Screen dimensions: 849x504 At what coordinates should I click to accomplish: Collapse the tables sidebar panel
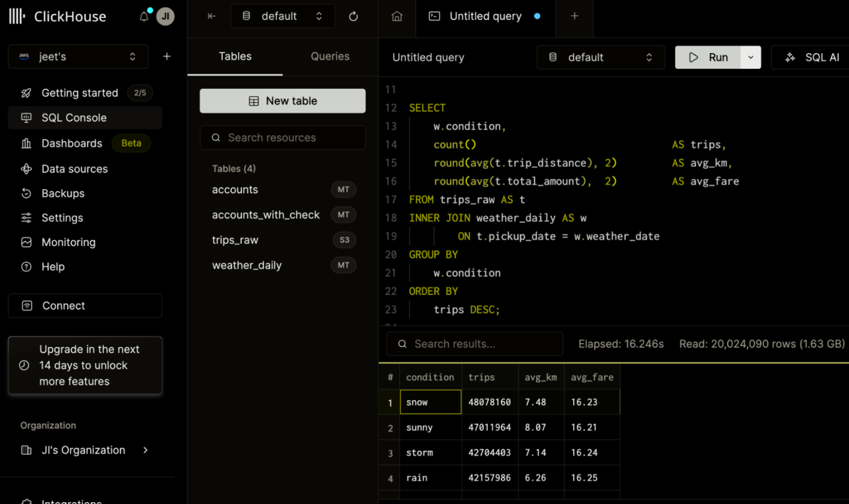[x=212, y=17]
